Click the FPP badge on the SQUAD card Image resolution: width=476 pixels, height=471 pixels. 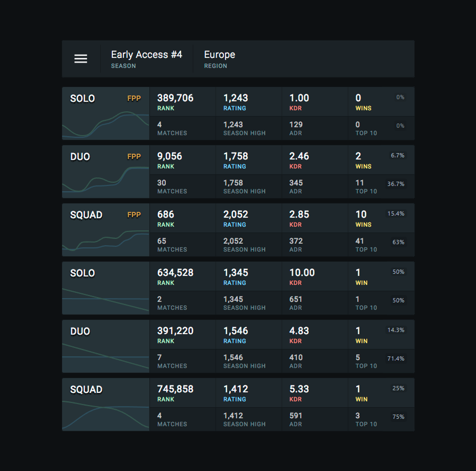134,215
